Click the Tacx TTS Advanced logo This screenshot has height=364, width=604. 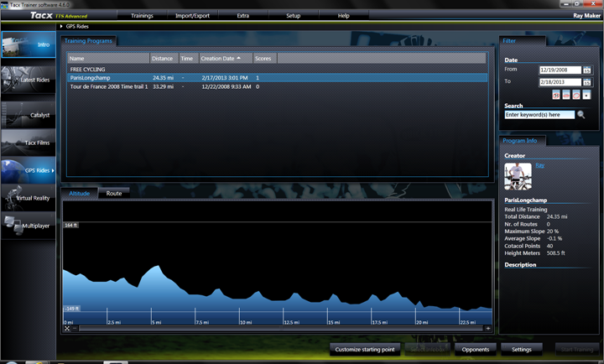tap(59, 15)
